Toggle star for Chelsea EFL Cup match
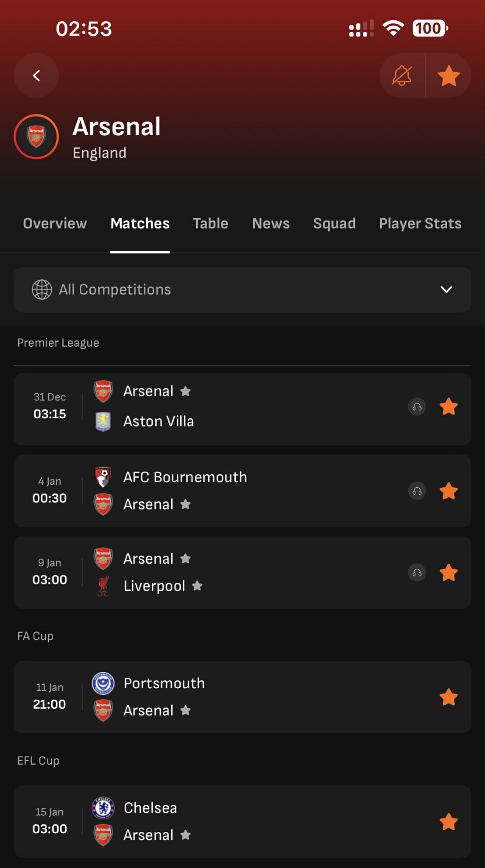 point(449,822)
